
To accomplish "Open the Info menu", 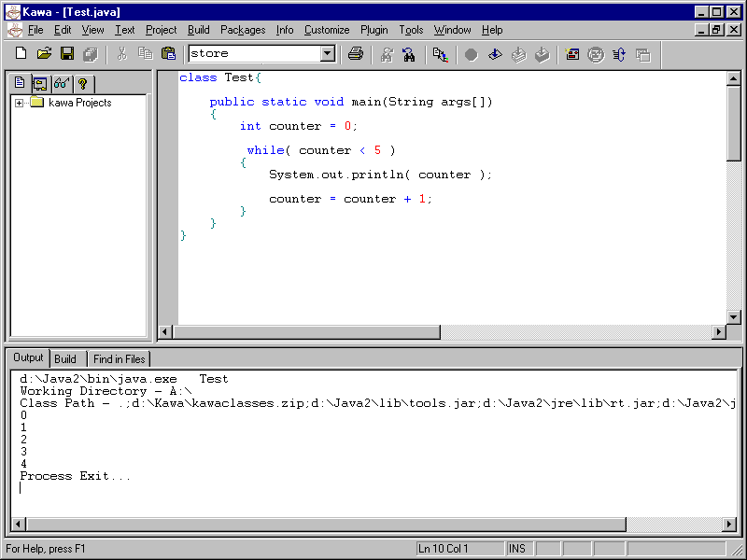I will tap(285, 30).
